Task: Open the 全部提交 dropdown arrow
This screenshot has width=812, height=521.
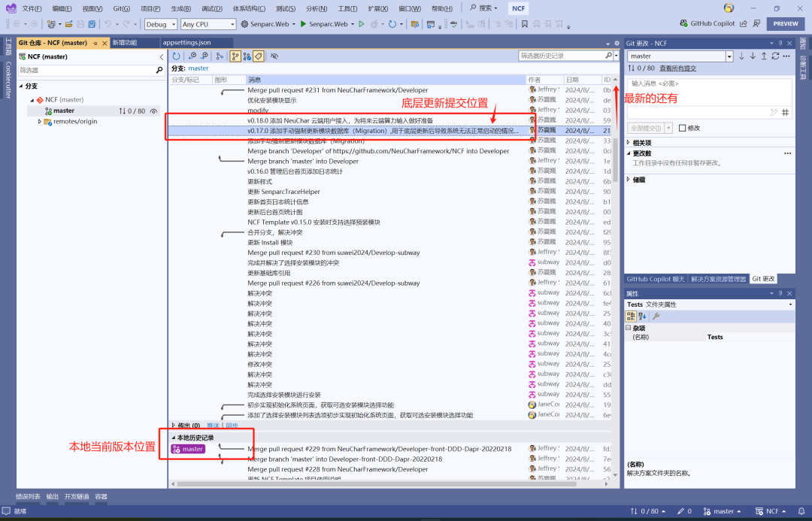Action: point(668,128)
